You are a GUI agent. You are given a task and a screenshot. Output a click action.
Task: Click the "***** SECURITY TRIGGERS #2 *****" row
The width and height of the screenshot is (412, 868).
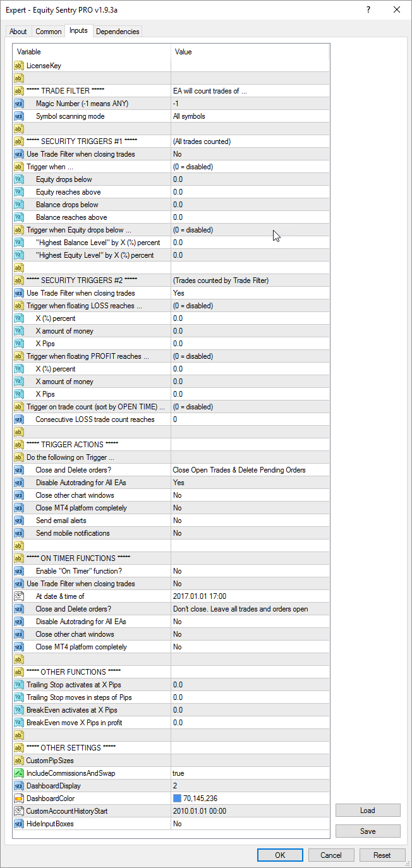click(x=171, y=280)
